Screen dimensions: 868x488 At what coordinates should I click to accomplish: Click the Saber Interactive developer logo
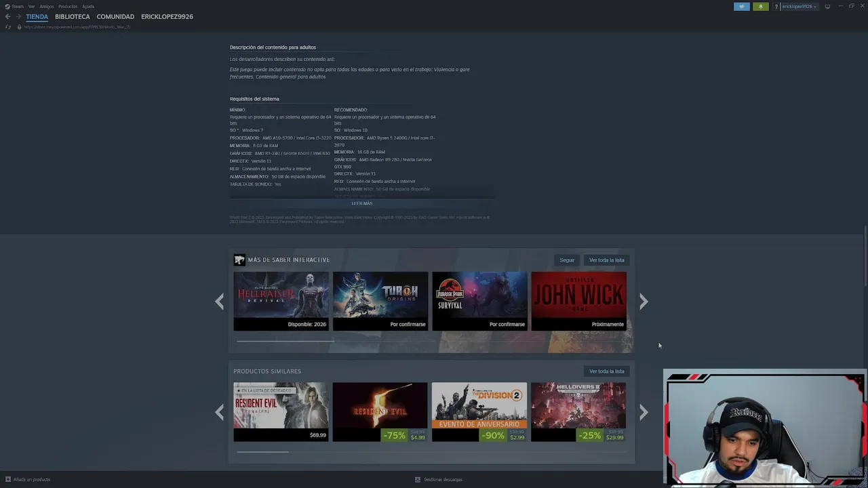(239, 260)
